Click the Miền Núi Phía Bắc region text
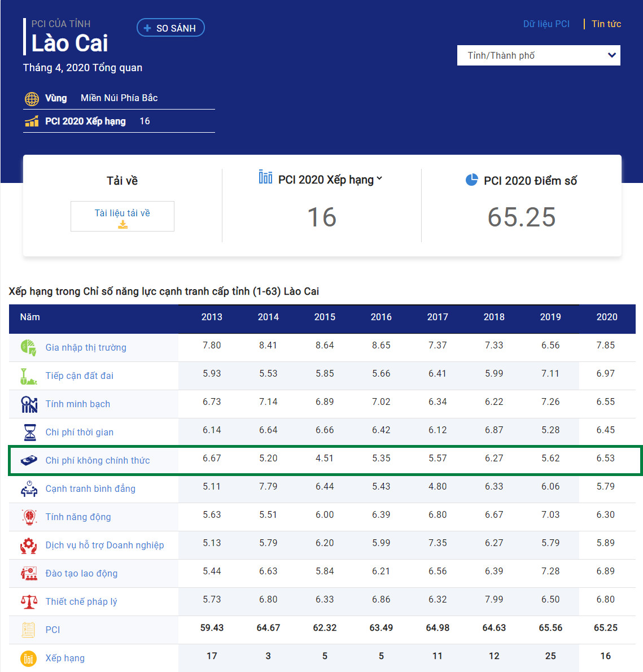The image size is (643, 672). click(119, 98)
